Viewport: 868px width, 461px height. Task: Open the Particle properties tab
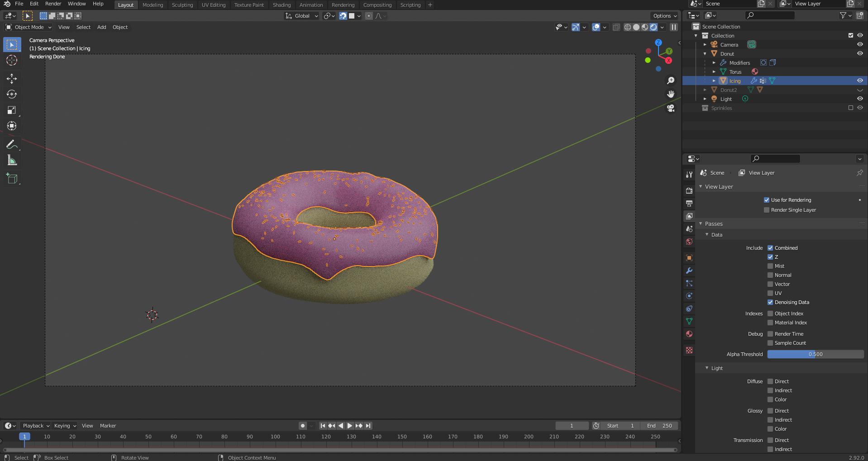(689, 283)
